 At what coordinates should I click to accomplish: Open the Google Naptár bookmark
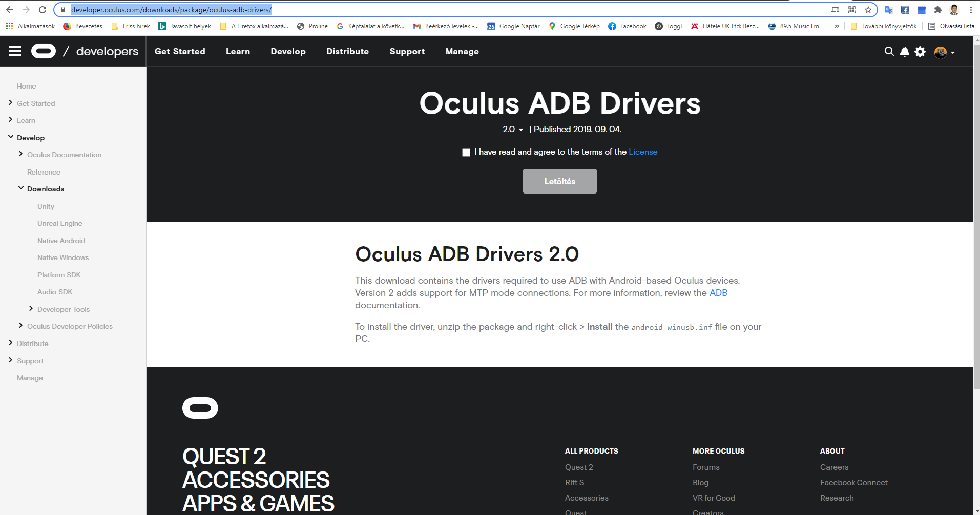tap(513, 26)
